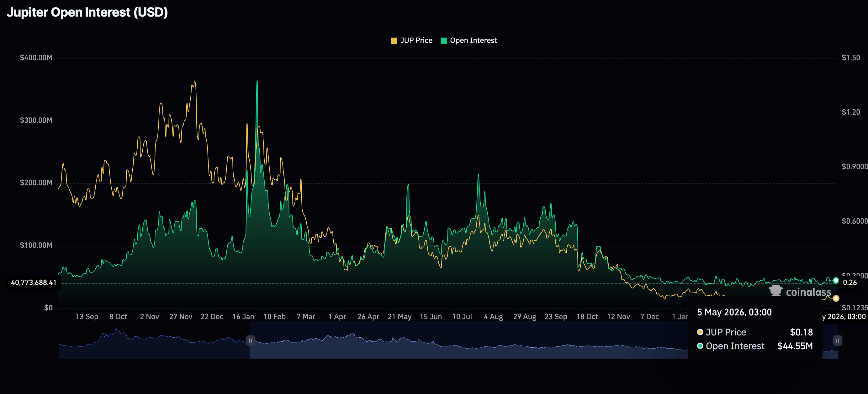Click the highlighted range in the navigator overview
The height and width of the screenshot is (394, 868).
point(544,340)
